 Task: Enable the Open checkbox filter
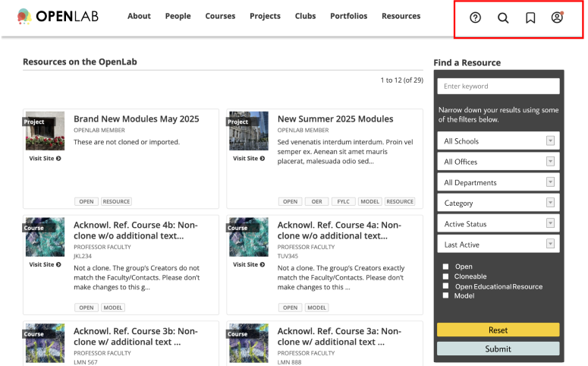click(x=446, y=267)
